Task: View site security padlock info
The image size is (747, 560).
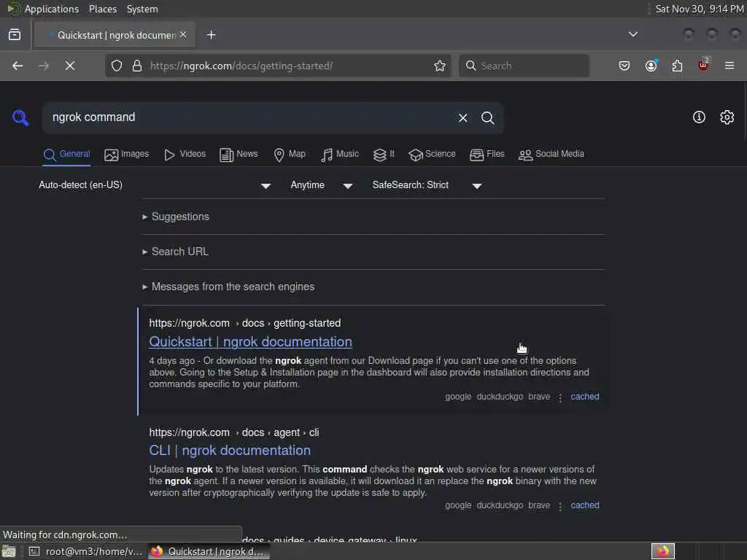Action: point(137,66)
